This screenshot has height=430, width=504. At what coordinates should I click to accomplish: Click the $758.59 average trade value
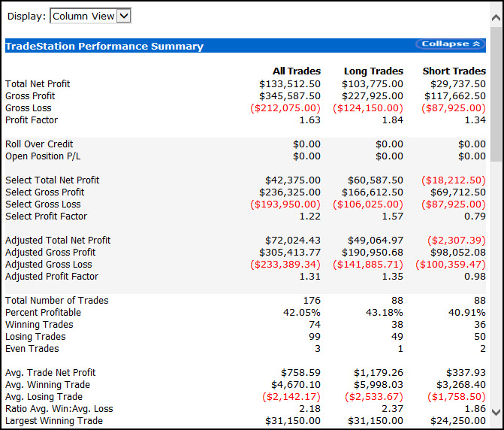coord(301,372)
